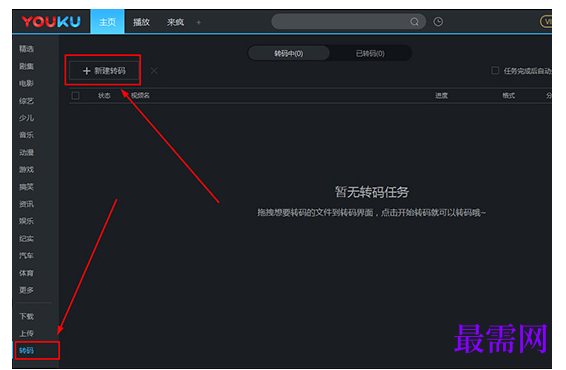Image resolution: width=566 pixels, height=370 pixels.
Task: Toggle the select-all checkbox in table header
Action: click(x=75, y=96)
